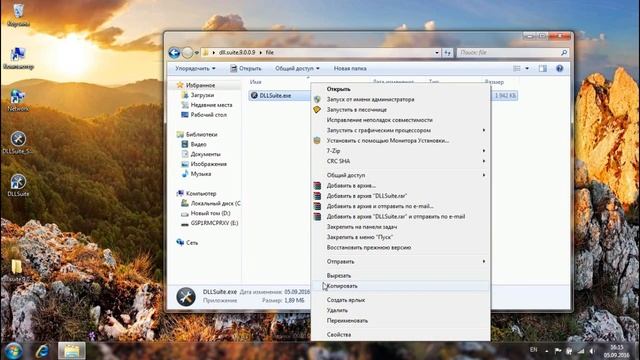Open the Recycle Bin desktop icon

pos(18,14)
